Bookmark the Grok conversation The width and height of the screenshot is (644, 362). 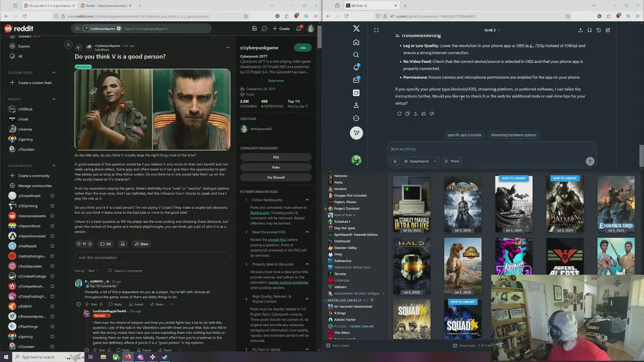pos(589,30)
